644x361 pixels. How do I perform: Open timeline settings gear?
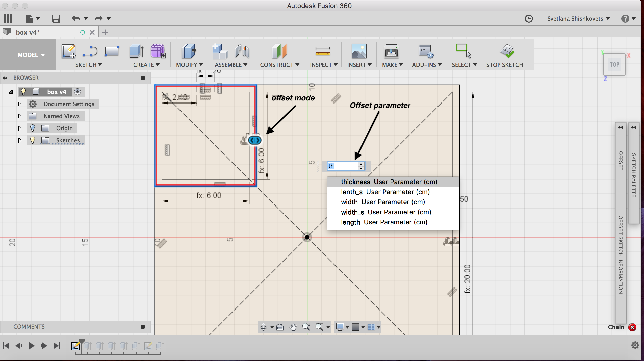(635, 345)
